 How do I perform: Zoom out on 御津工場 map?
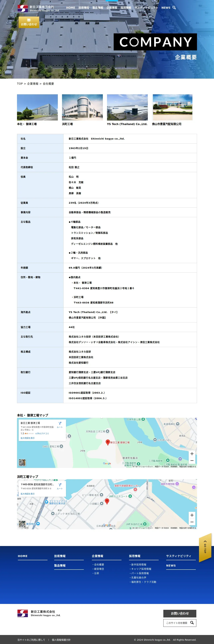tap(192, 461)
